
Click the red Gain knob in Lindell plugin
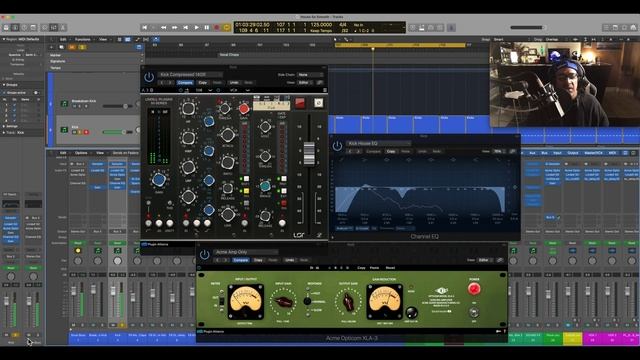pyautogui.click(x=244, y=109)
